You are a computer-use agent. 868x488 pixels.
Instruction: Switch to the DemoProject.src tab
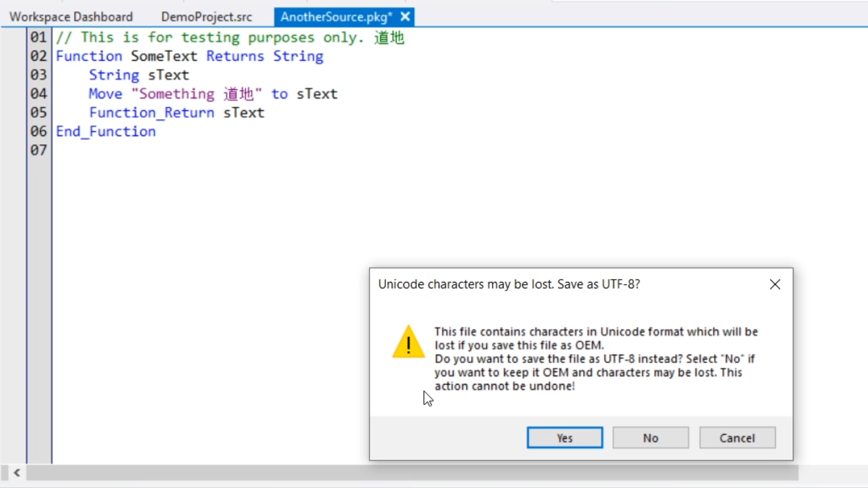pos(206,17)
